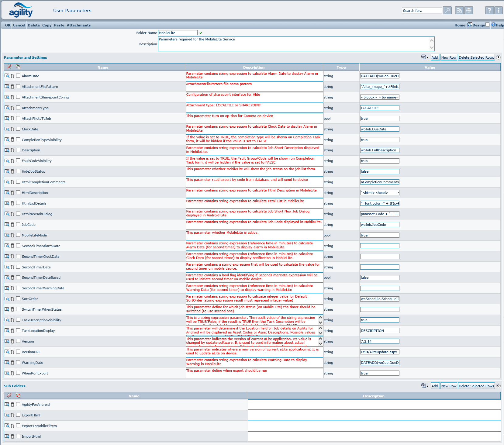
Task: Delete the ExportHtml subfolder via trash icon
Action: pyautogui.click(x=12, y=415)
